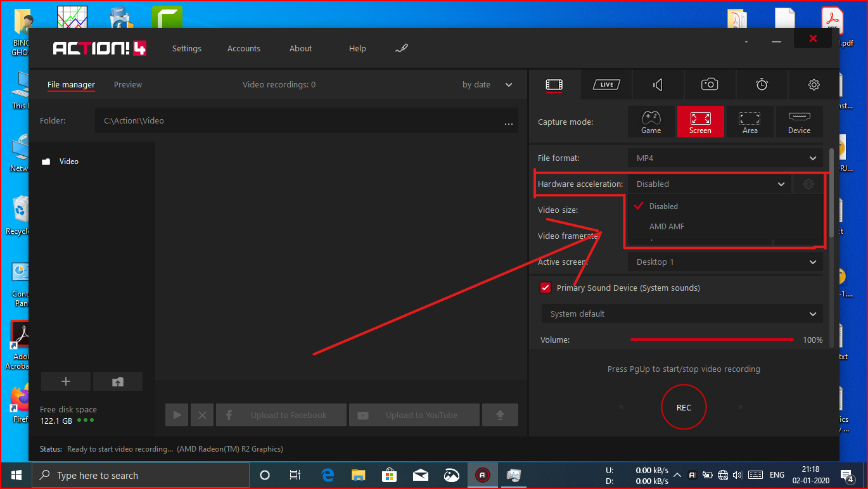
Task: Click the upload arrow button
Action: tap(500, 415)
